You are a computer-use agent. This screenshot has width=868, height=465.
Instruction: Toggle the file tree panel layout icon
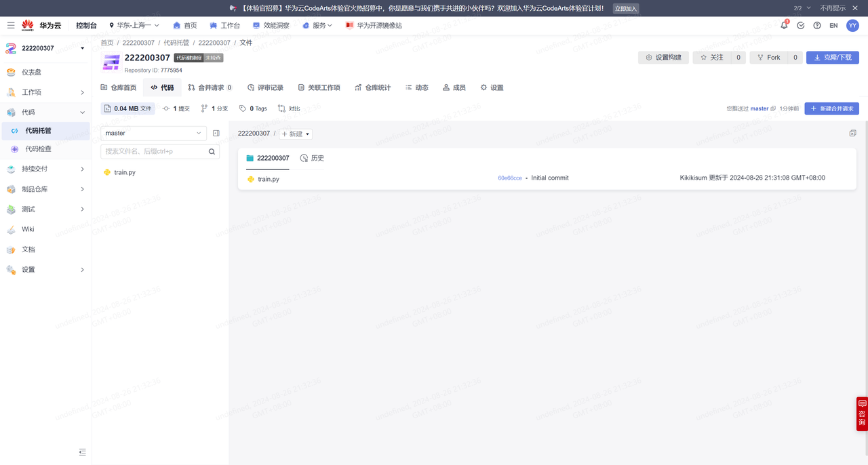[216, 133]
